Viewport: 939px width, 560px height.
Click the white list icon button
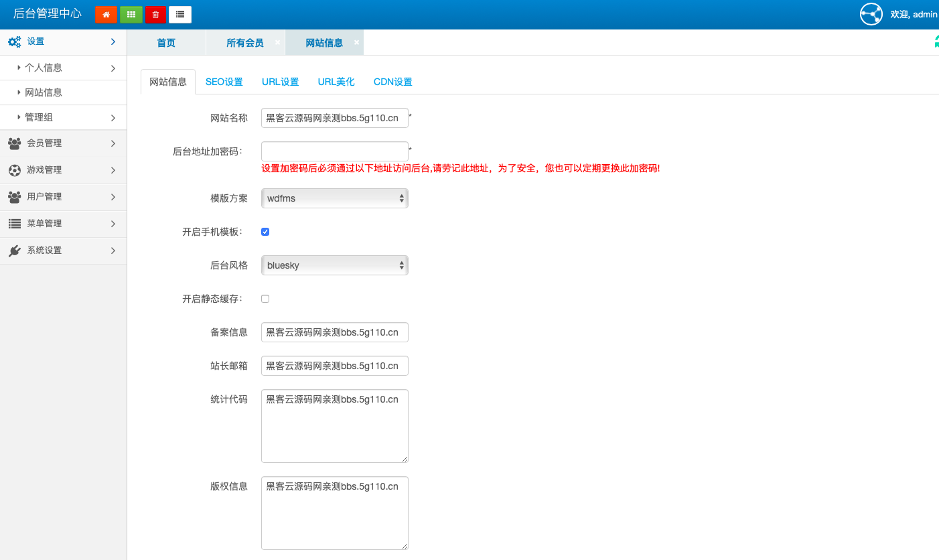180,14
